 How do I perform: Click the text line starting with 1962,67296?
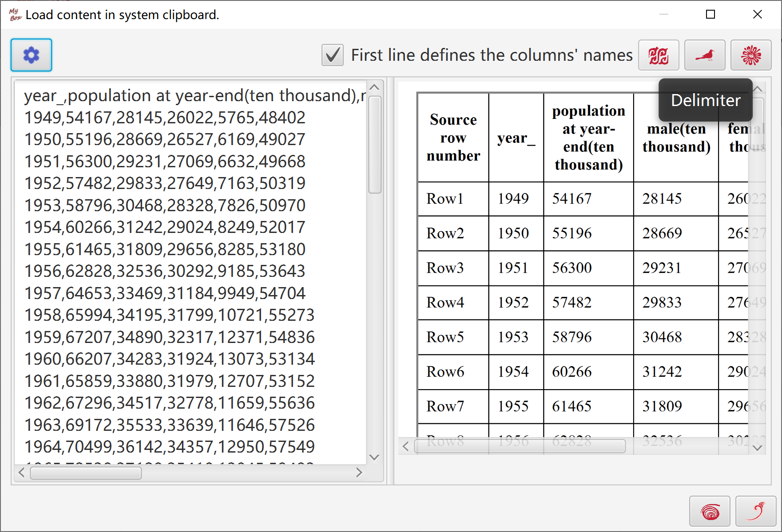(169, 403)
